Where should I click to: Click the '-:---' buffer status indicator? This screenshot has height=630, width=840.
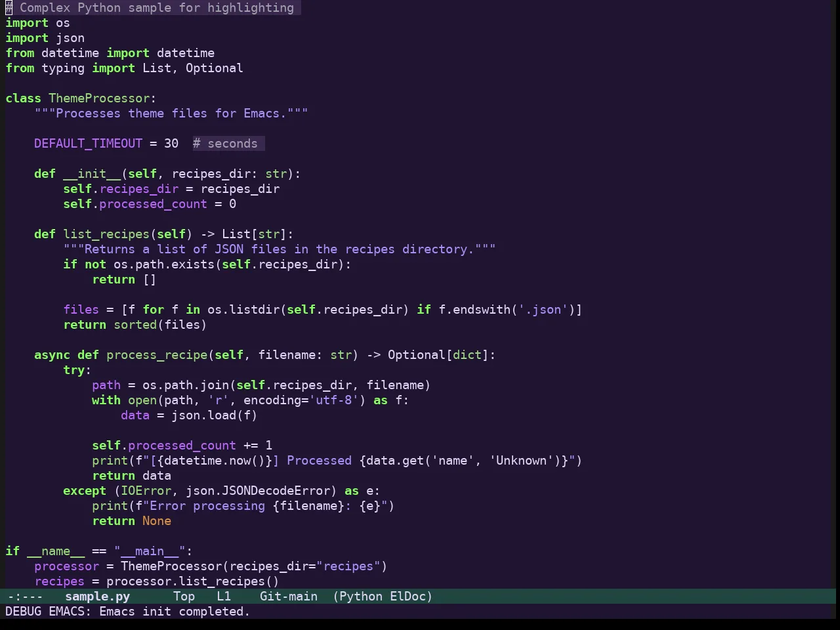click(24, 597)
